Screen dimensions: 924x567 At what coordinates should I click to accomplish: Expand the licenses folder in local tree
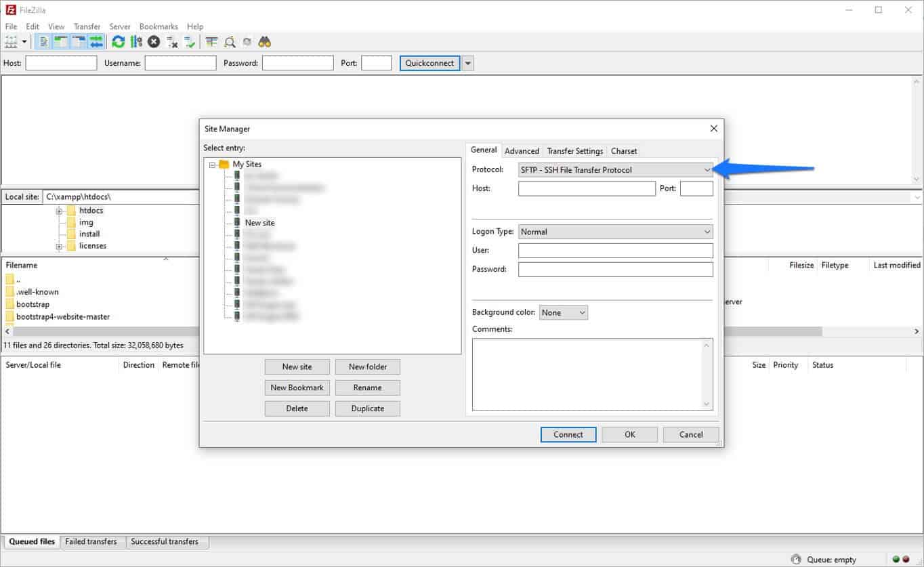tap(60, 246)
